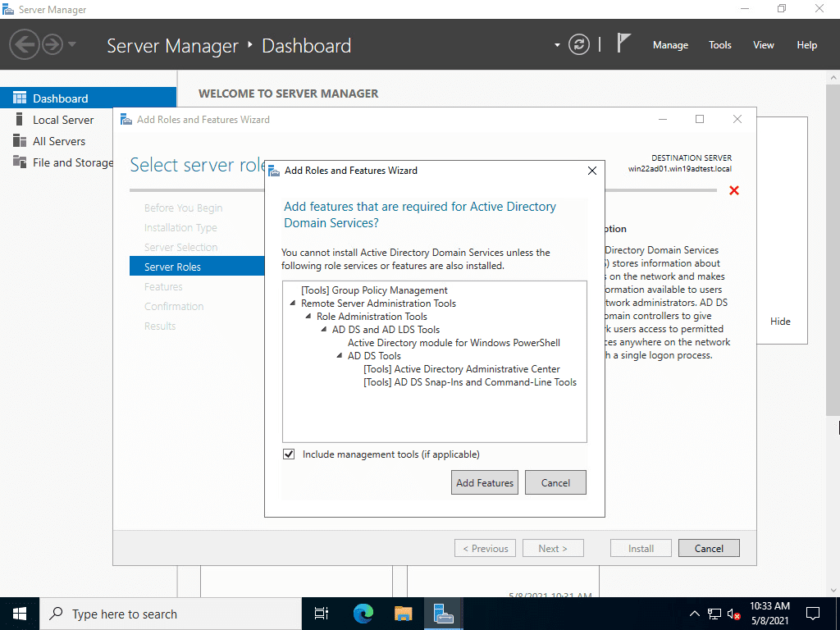Open the All Servers view
Image resolution: width=840 pixels, height=630 pixels.
[59, 140]
